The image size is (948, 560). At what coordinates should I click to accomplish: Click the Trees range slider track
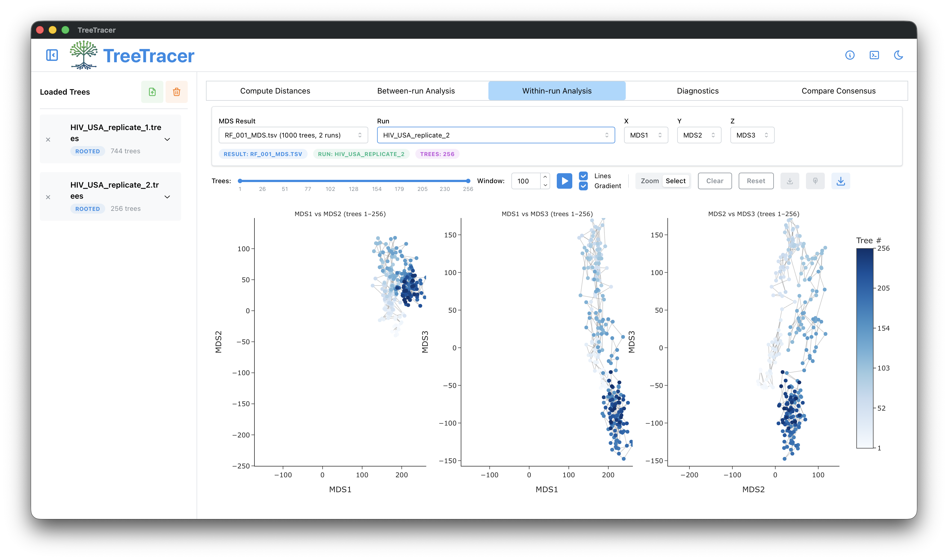tap(354, 181)
